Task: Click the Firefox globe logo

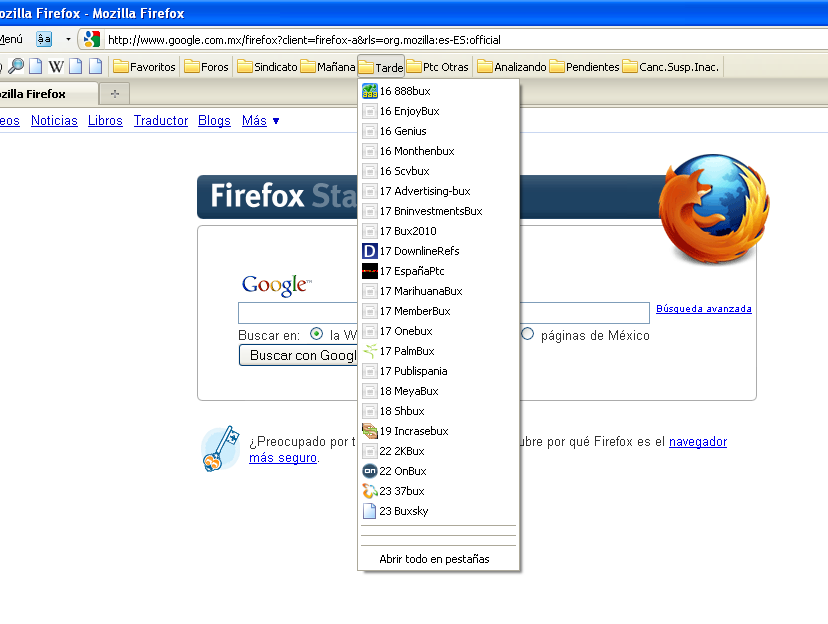Action: click(714, 209)
